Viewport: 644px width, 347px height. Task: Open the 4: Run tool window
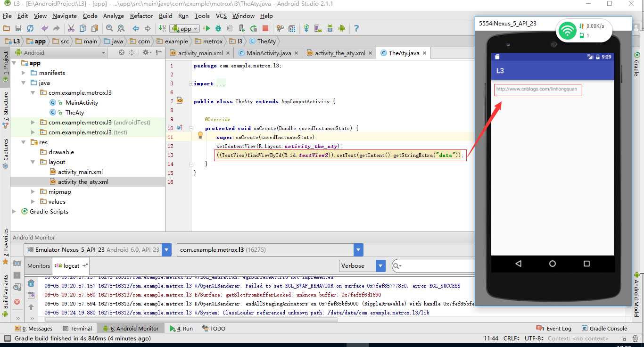181,329
